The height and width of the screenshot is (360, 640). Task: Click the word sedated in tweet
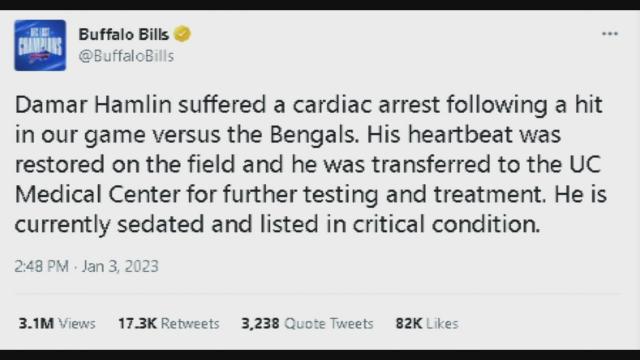click(x=160, y=224)
